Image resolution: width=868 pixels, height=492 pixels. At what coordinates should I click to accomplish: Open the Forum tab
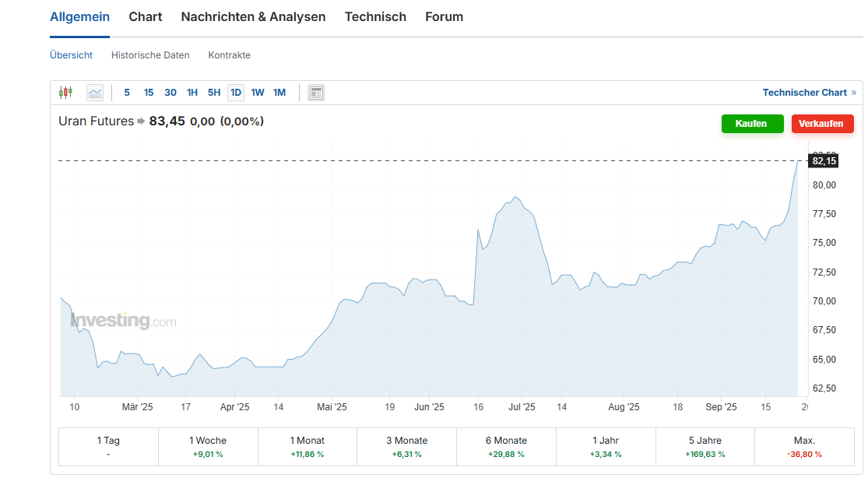tap(444, 16)
